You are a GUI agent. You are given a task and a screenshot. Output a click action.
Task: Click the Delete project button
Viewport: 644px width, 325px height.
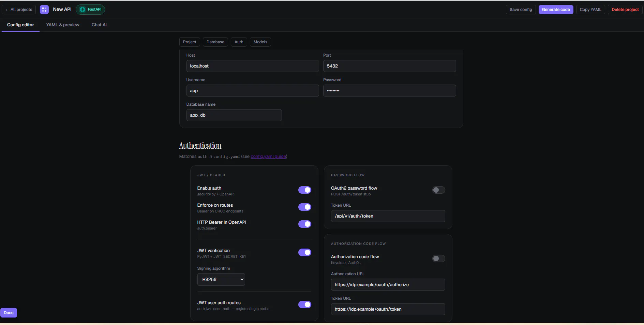[625, 10]
